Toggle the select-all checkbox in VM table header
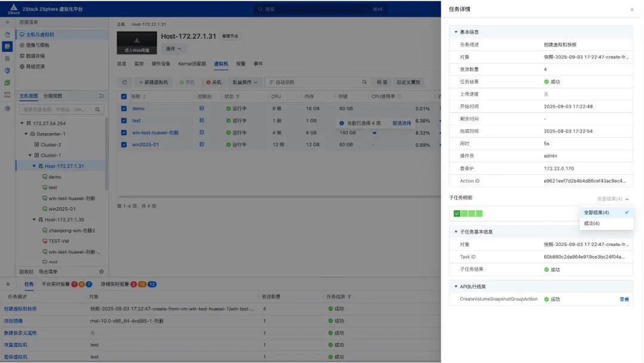This screenshot has height=363, width=644. [x=123, y=97]
